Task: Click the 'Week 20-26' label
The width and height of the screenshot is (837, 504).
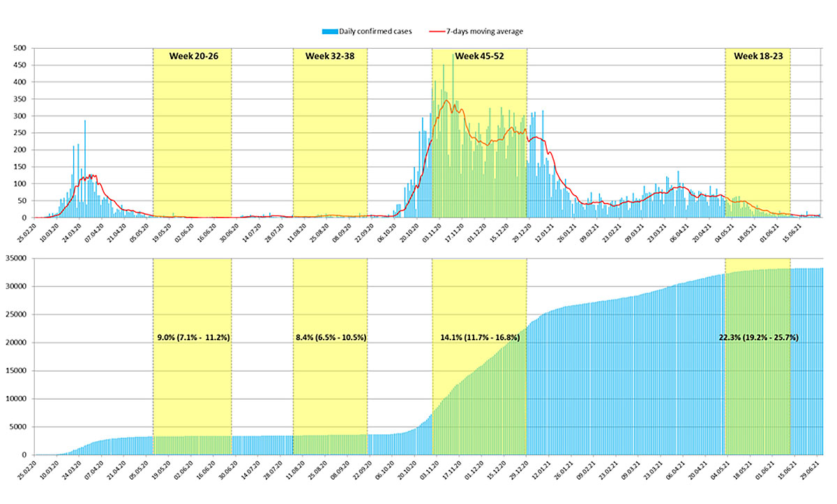Action: [x=194, y=56]
